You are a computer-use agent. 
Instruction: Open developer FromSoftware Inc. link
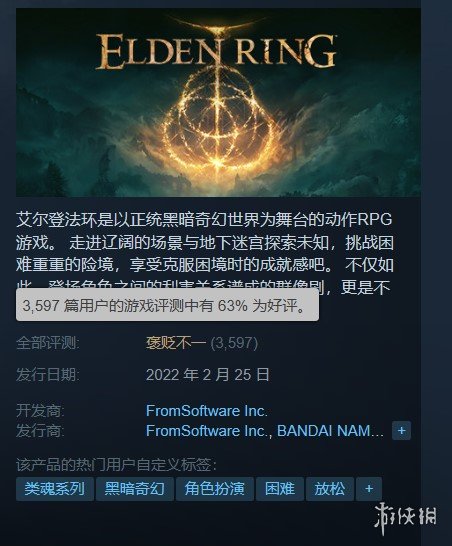(x=207, y=411)
